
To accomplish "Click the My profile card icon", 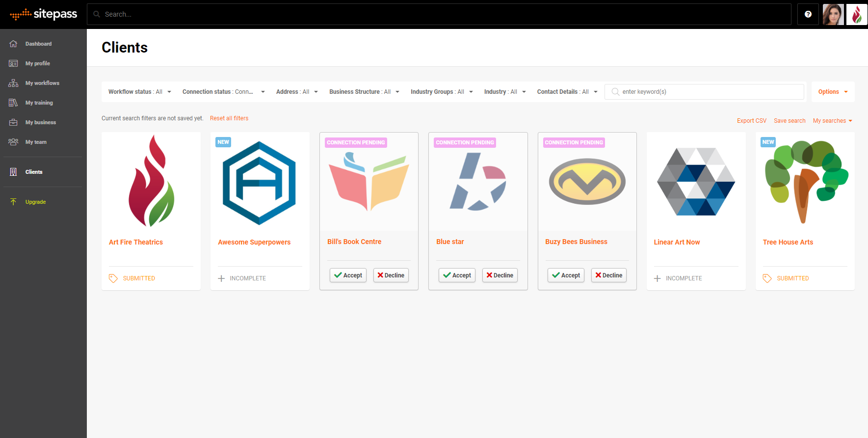I will tap(13, 63).
